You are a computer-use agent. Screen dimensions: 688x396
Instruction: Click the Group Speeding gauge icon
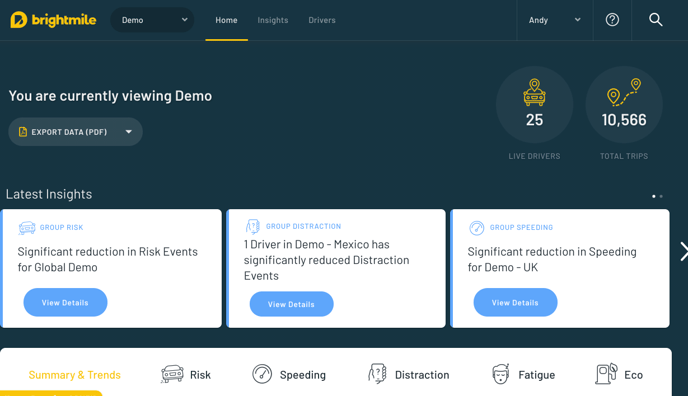(x=477, y=228)
